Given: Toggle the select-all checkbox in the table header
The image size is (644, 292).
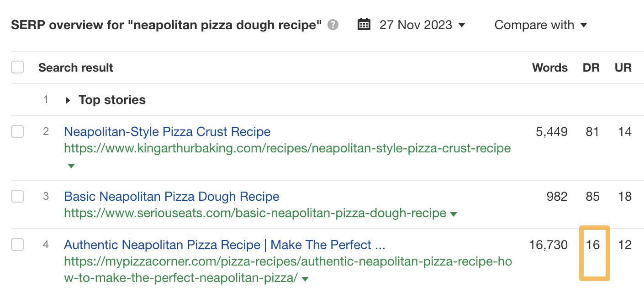Looking at the screenshot, I should tap(17, 67).
